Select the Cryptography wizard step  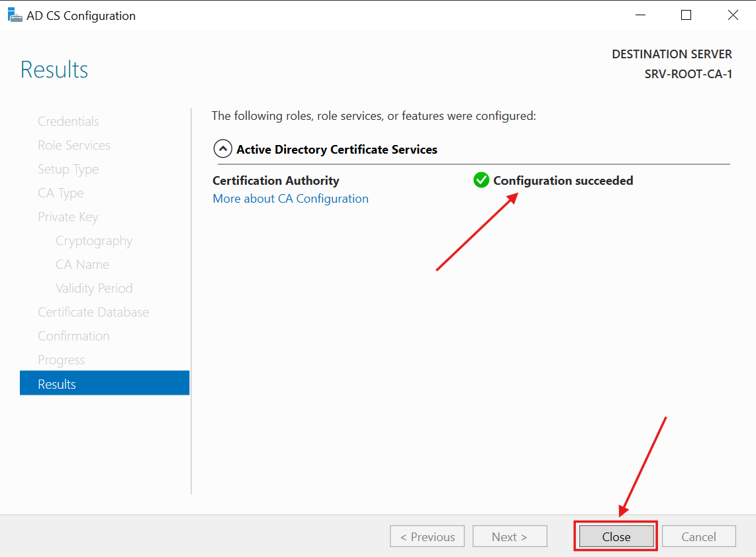[x=93, y=240]
